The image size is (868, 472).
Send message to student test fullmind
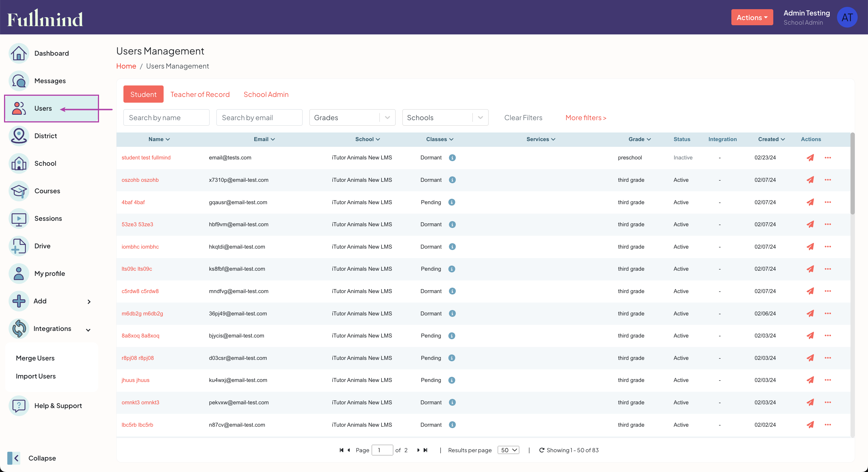(810, 157)
